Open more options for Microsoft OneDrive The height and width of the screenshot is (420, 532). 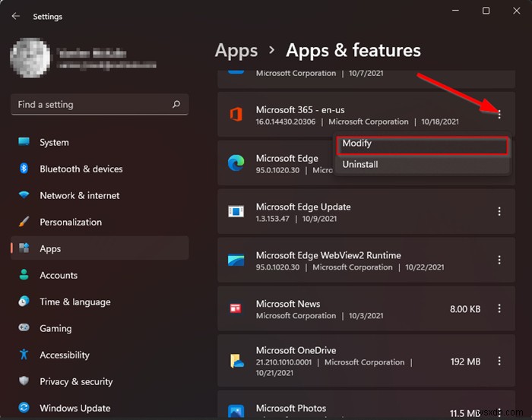coord(499,361)
